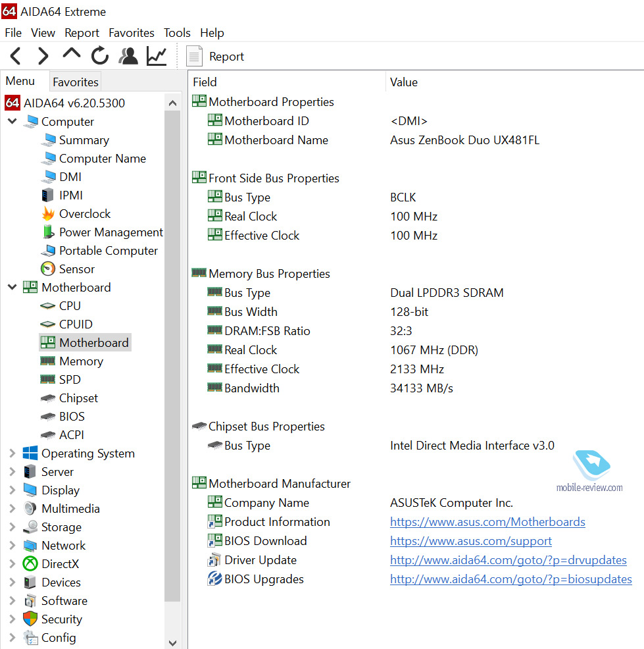The height and width of the screenshot is (649, 644).
Task: Open the asus.com/Motherboards product link
Action: 487,522
